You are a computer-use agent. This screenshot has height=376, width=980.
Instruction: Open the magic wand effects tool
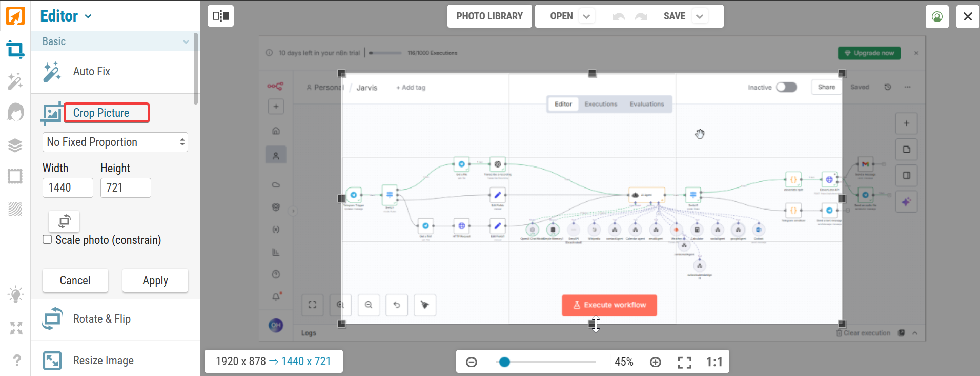(15, 81)
